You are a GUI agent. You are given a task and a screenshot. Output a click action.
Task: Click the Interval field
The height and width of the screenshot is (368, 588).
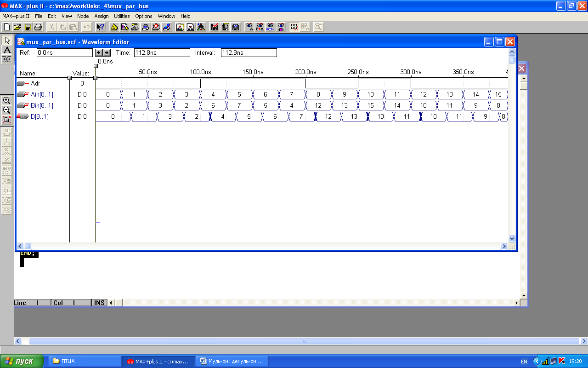[249, 53]
